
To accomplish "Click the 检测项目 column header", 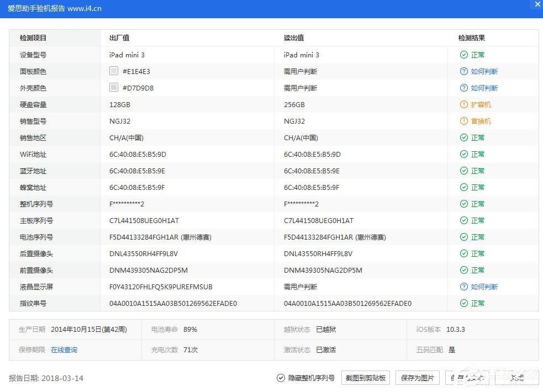I will (x=33, y=38).
